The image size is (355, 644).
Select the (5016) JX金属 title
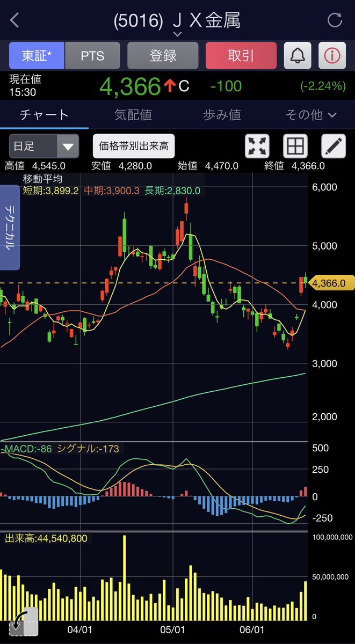[x=177, y=20]
